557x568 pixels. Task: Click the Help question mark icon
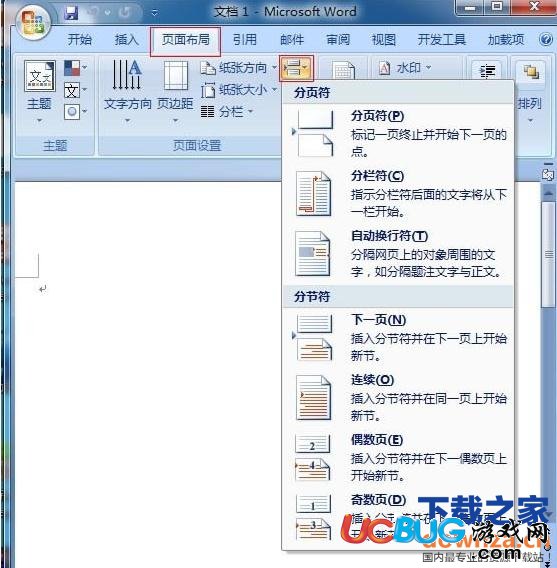click(x=545, y=39)
